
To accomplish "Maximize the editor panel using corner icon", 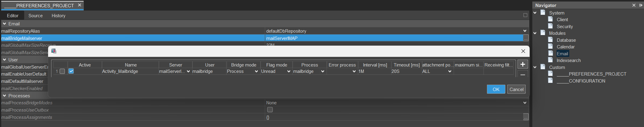I will 525,15.
